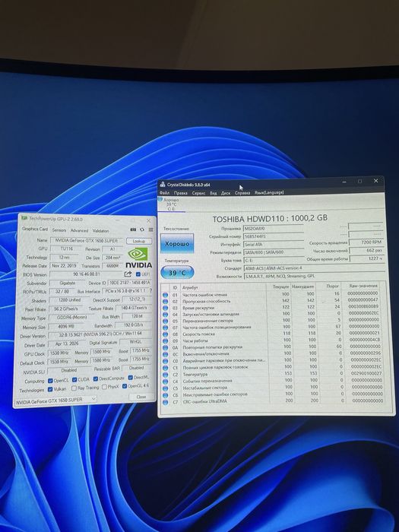Click the GPU-Z refresh icon
Image resolution: width=399 pixels, height=532 pixels.
[142, 230]
